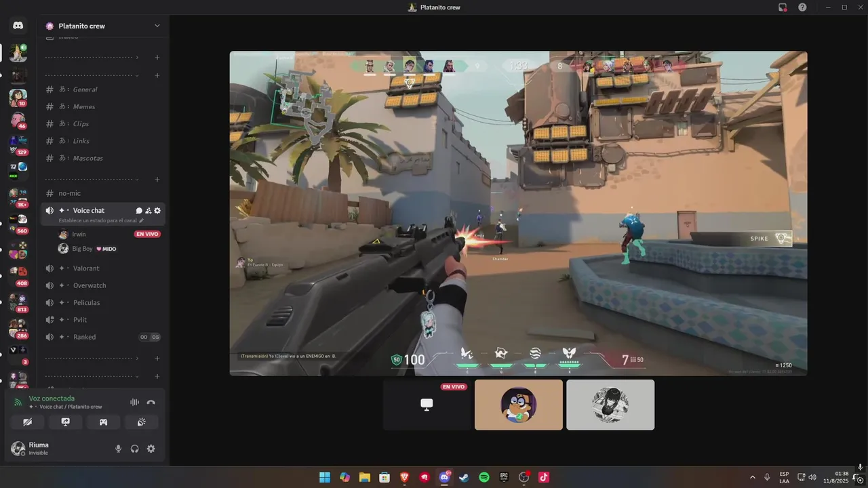Select user Irwin in Voice chat
The height and width of the screenshot is (488, 868).
(x=79, y=234)
